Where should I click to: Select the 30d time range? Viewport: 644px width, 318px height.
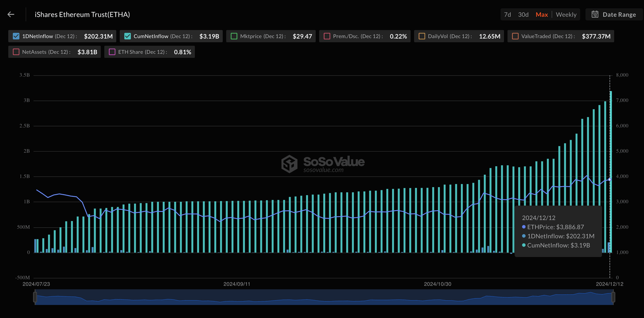(x=523, y=14)
